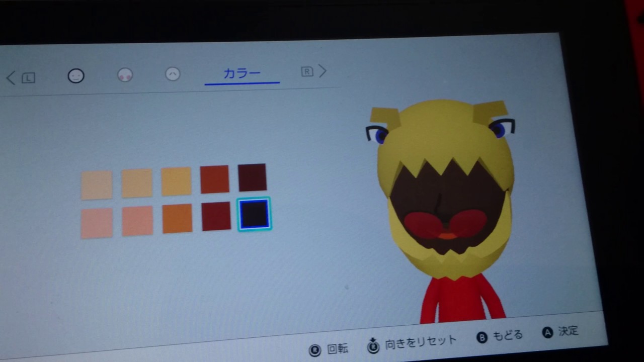Choose the reddish-brown swatch in top row
Image resolution: width=644 pixels, height=362 pixels.
click(x=215, y=179)
